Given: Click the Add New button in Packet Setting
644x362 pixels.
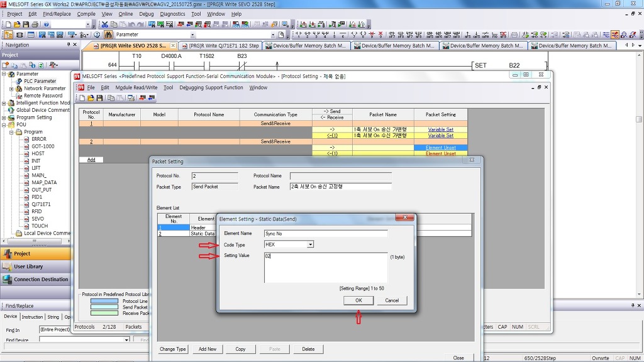Looking at the screenshot, I should 207,349.
